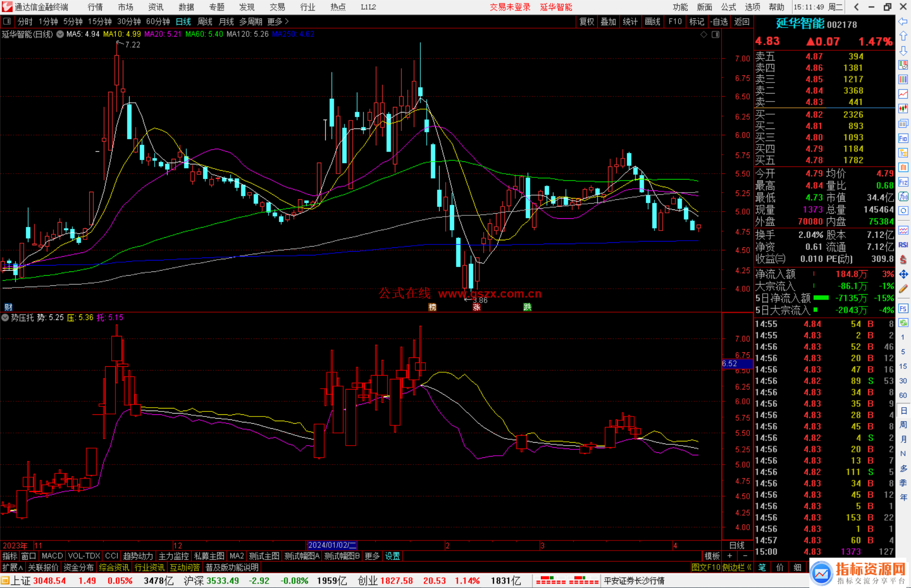Screen dimensions: 911x588
Task: Click the red S dollar sidebar icon
Action: pyautogui.click(x=903, y=260)
